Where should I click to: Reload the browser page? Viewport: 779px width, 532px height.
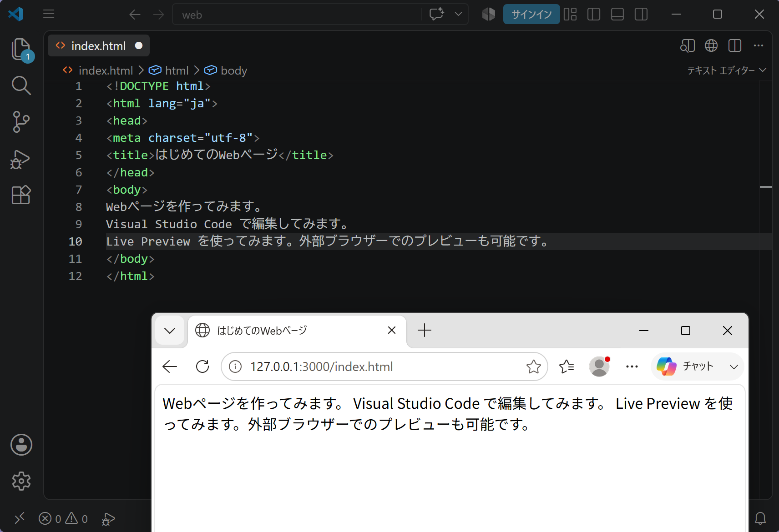202,366
